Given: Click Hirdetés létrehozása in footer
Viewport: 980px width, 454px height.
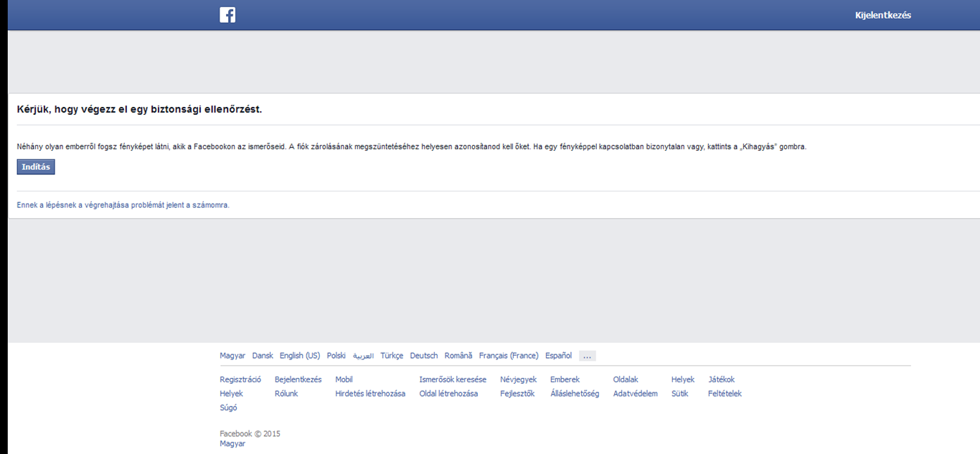Looking at the screenshot, I should (370, 394).
